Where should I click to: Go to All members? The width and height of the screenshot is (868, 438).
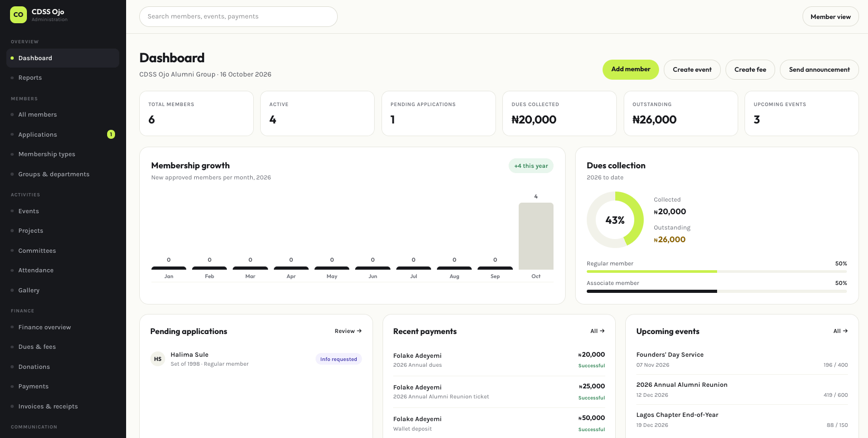[x=63, y=115]
